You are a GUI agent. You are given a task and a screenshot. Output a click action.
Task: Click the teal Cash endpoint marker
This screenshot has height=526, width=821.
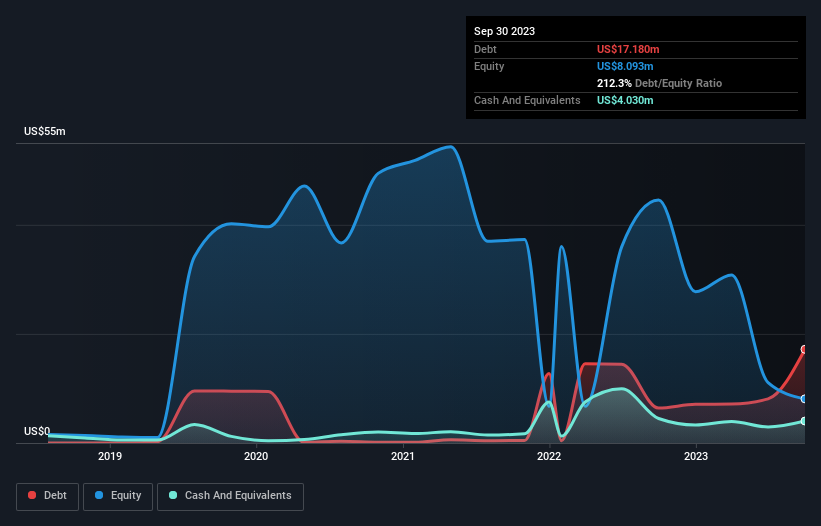click(x=805, y=421)
